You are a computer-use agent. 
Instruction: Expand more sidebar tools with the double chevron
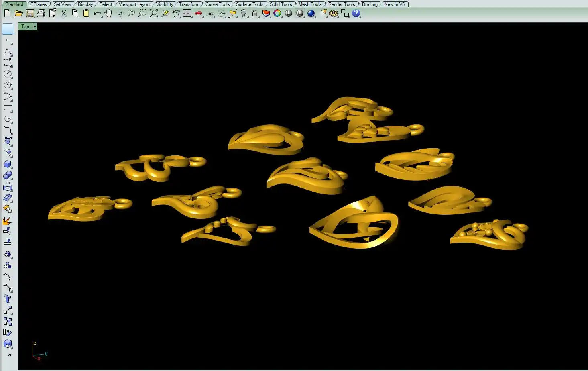click(10, 355)
